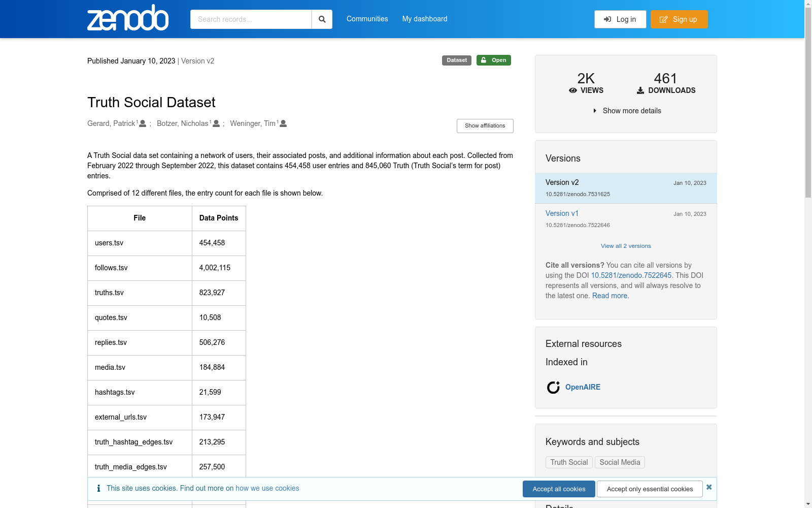Click truths.tsv table cell
This screenshot has width=812, height=508.
[140, 293]
